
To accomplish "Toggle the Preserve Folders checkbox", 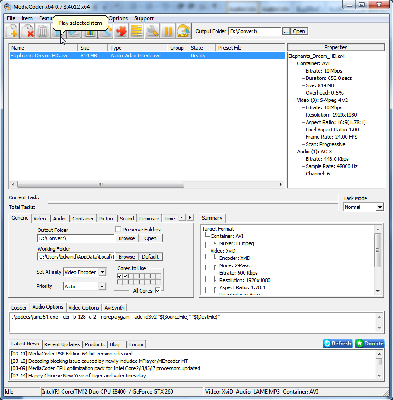I will click(118, 229).
